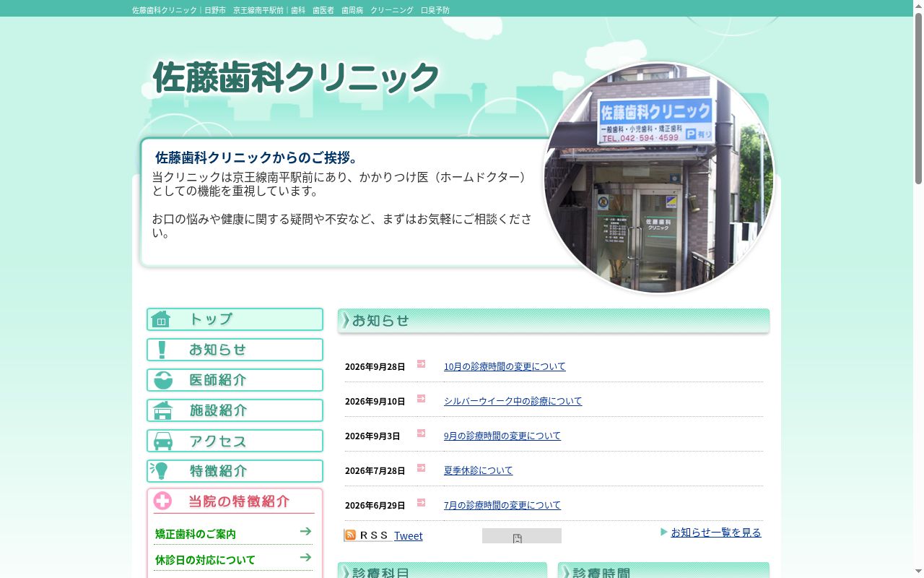Open the トップ menu with house icon

tap(235, 319)
